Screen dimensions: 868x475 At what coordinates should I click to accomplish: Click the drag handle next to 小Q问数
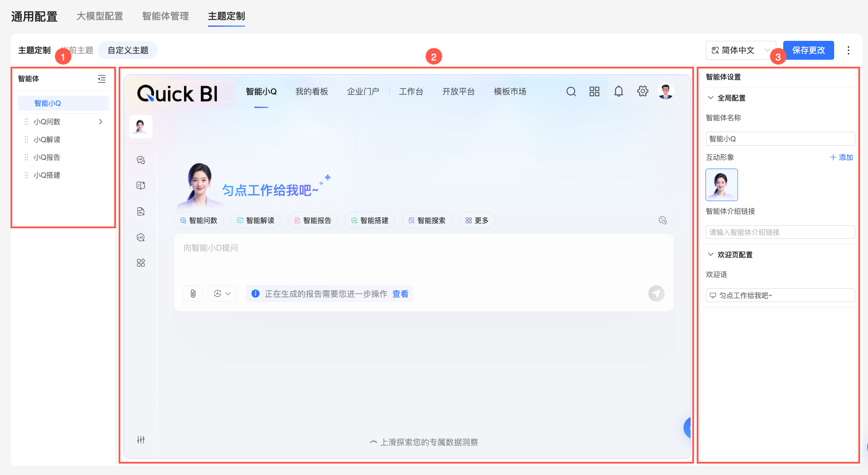click(26, 122)
